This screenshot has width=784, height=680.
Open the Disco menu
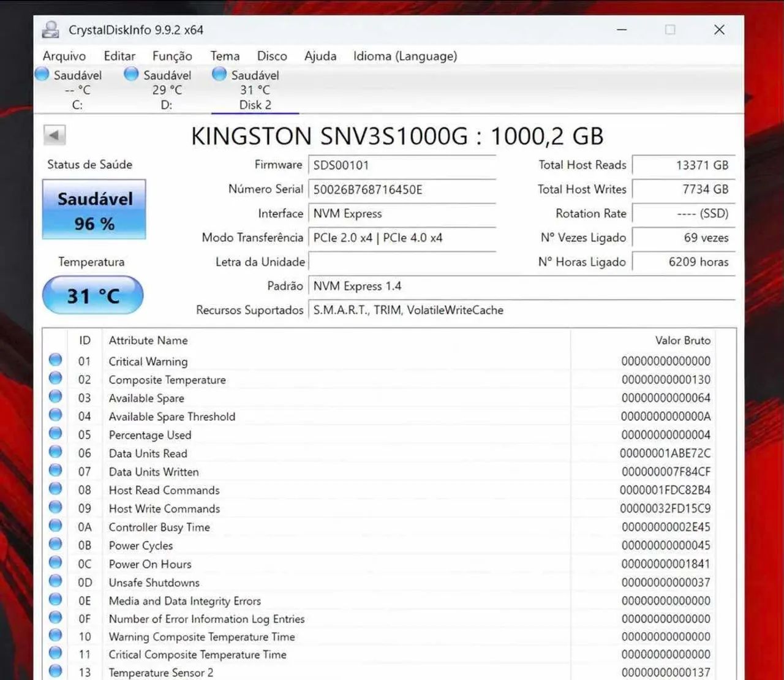point(272,56)
